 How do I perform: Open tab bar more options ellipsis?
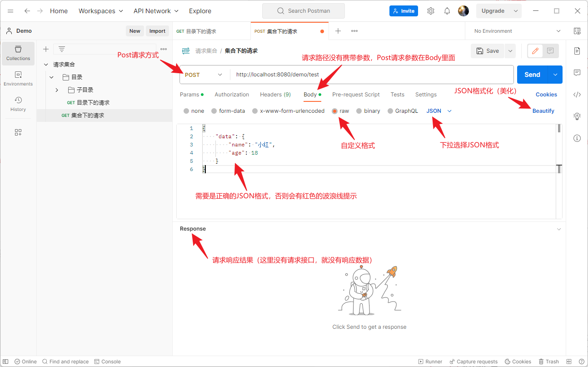[x=354, y=31]
